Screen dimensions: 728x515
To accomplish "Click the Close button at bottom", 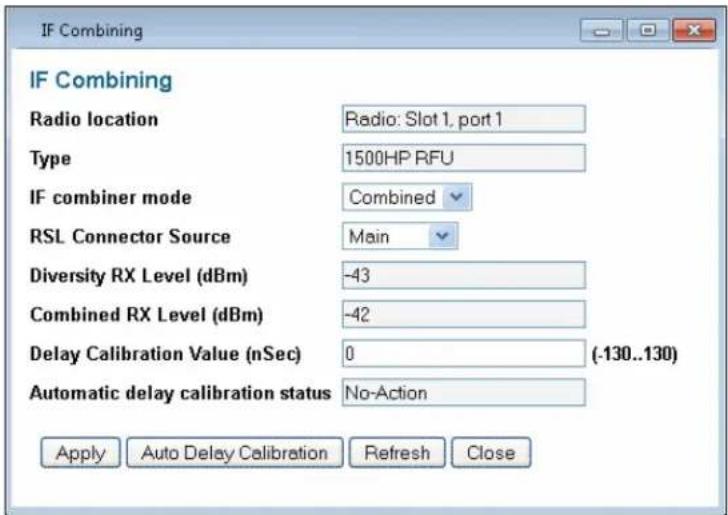I will coord(491,453).
